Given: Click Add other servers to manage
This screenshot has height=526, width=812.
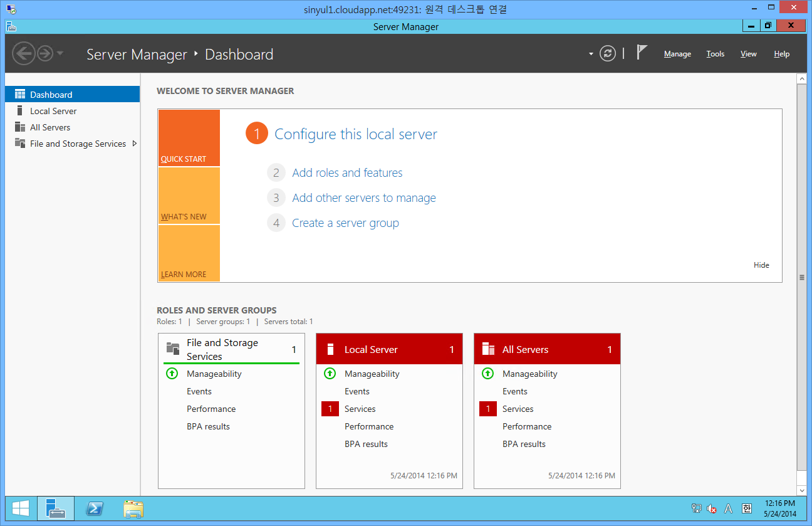Looking at the screenshot, I should click(364, 197).
